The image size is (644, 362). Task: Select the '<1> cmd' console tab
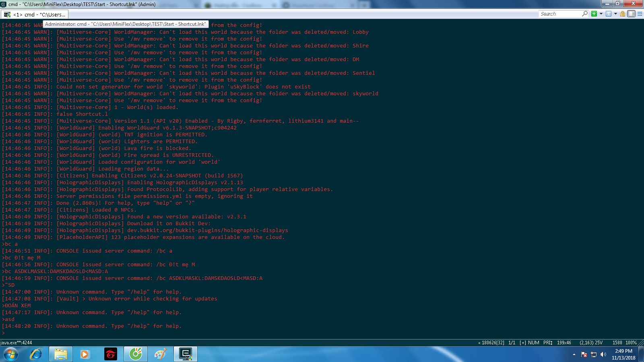pyautogui.click(x=35, y=14)
